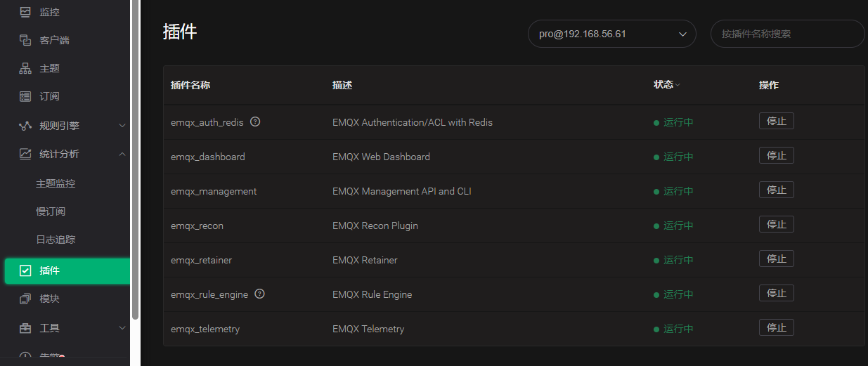868x366 pixels.
Task: Click help icon next to emqx_rule_engine
Action: (259, 294)
